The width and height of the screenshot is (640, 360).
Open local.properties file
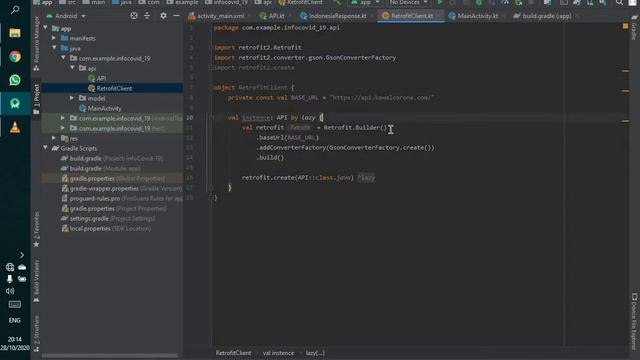[x=106, y=229]
